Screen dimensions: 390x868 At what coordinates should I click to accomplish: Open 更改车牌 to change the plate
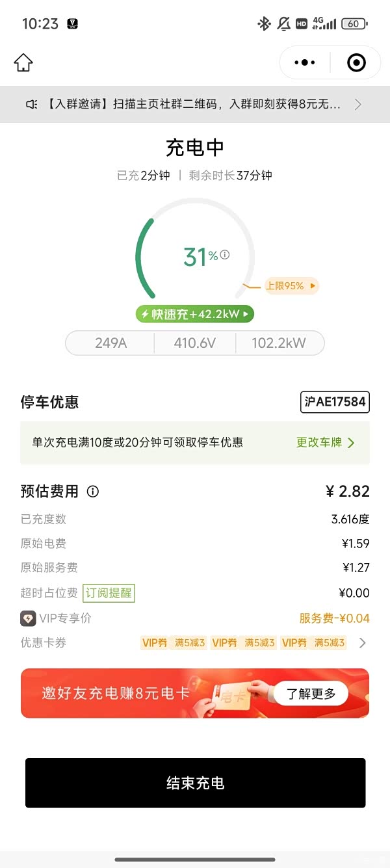[325, 443]
